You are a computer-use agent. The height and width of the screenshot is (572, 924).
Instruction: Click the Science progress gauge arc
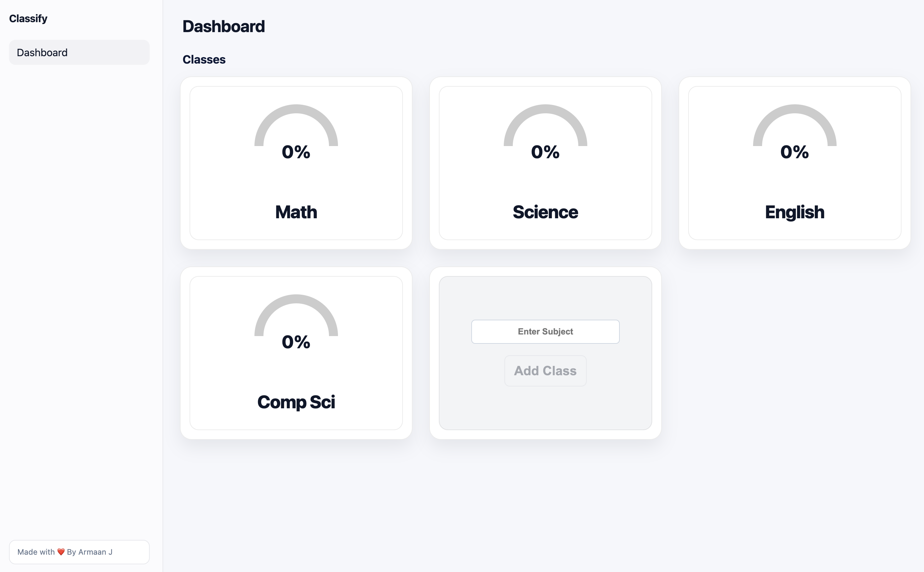tap(545, 109)
